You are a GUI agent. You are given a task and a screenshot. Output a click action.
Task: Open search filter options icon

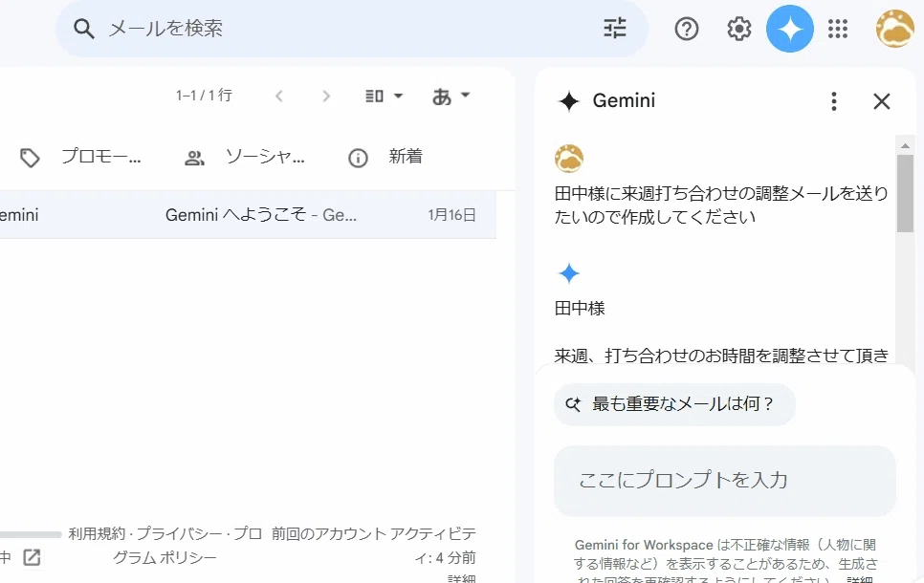click(615, 29)
